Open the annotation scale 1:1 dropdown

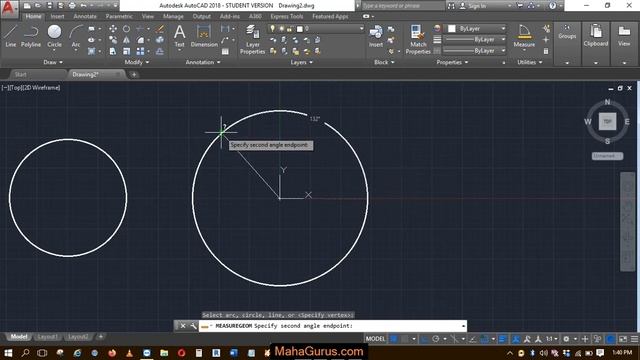coord(552,339)
